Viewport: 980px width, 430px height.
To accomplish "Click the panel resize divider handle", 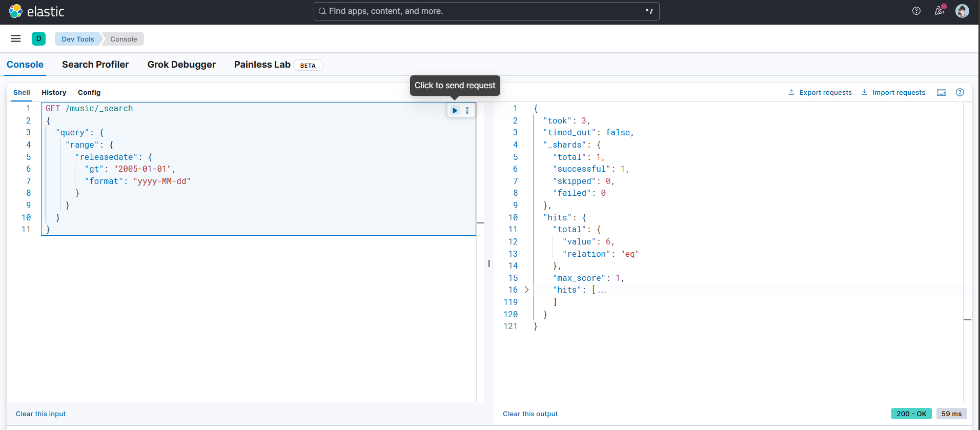I will (x=489, y=263).
